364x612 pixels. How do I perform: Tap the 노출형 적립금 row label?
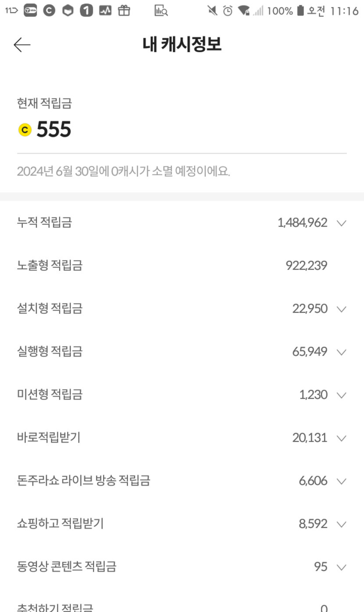[50, 266]
